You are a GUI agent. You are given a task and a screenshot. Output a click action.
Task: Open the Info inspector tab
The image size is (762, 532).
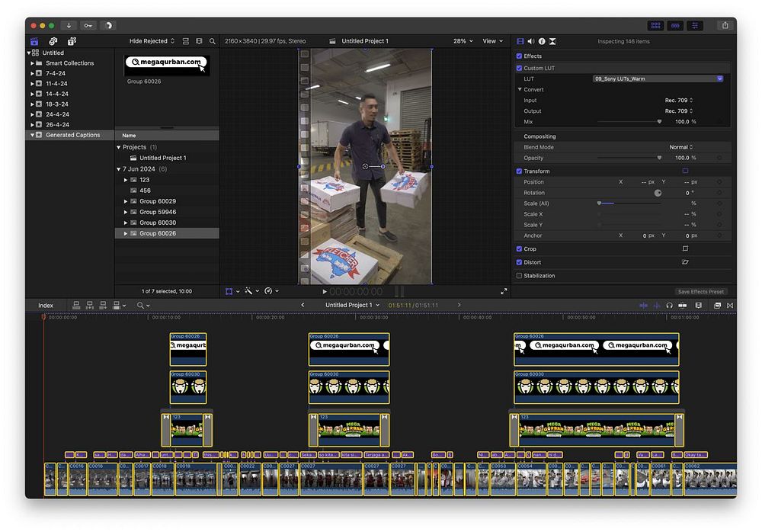[x=542, y=41]
